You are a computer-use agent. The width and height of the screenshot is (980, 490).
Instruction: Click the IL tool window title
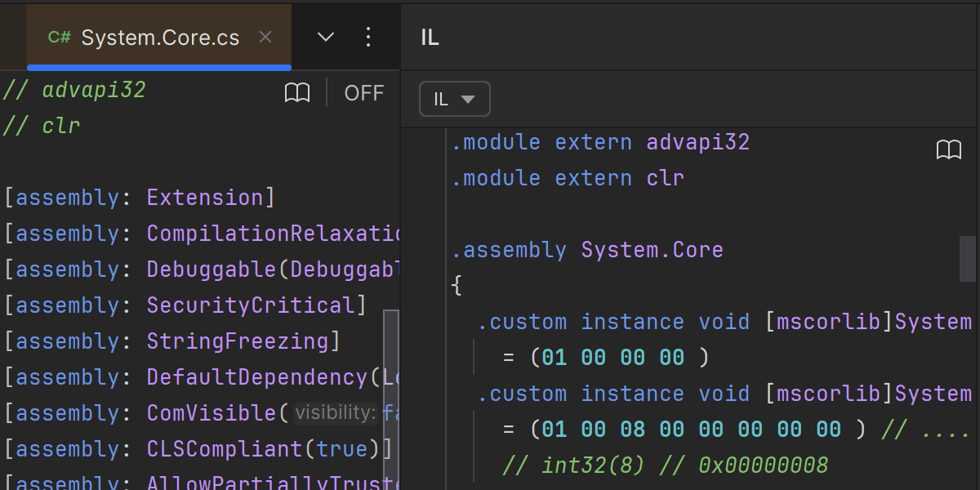(430, 38)
